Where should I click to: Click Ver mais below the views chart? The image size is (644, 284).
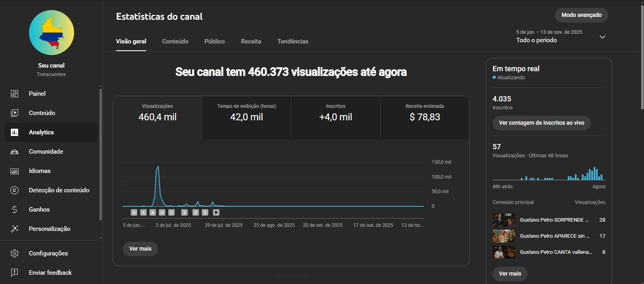coord(140,249)
